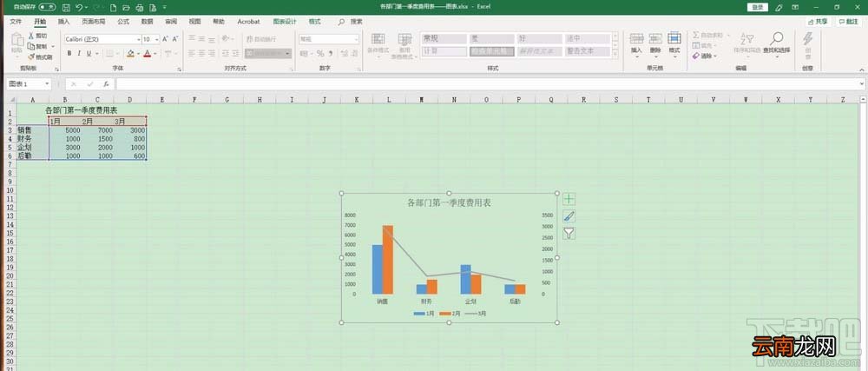Click the Conditional Formatting (条件格式) icon
This screenshot has height=371, width=868.
point(378,39)
